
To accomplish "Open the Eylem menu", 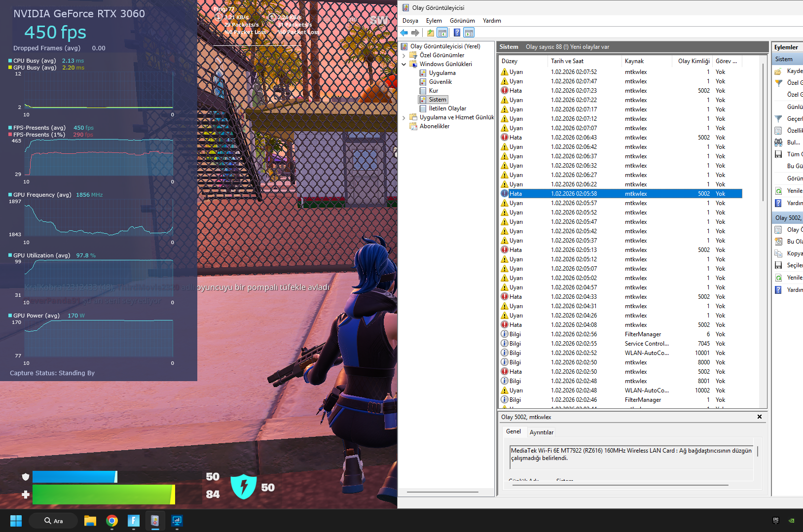I will click(434, 21).
